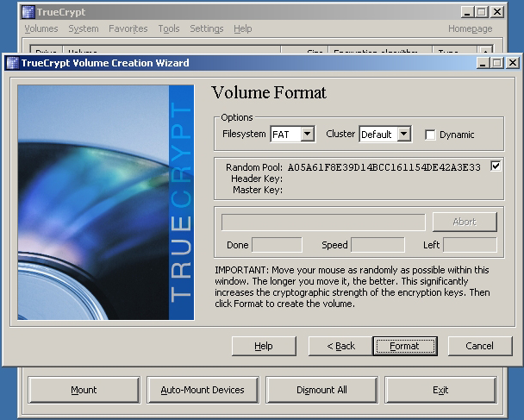Enable the Dynamic volume checkbox

[430, 135]
